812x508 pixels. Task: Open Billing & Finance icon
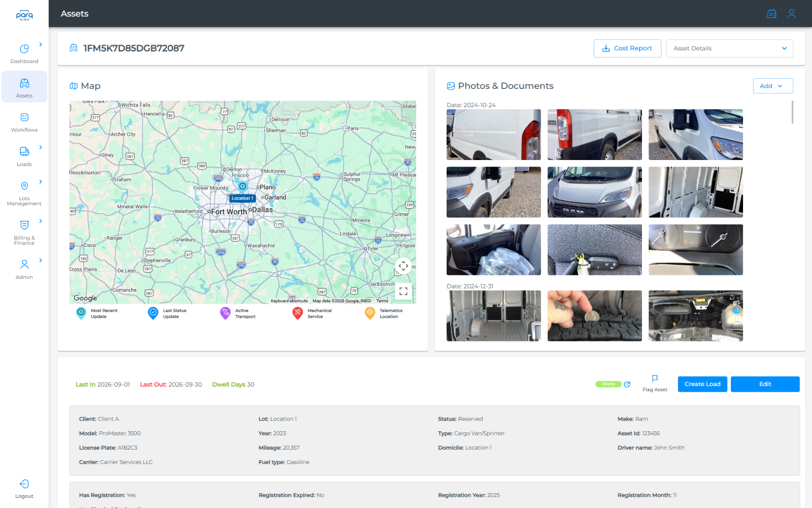pyautogui.click(x=24, y=225)
